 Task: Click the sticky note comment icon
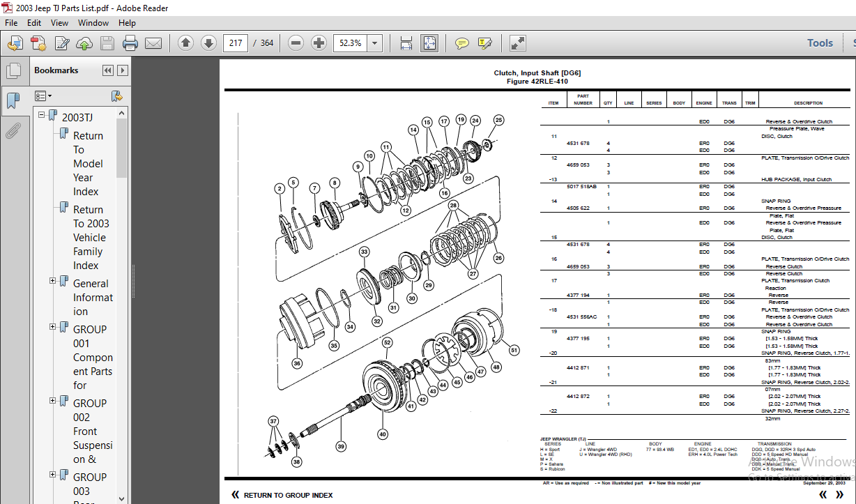tap(461, 43)
